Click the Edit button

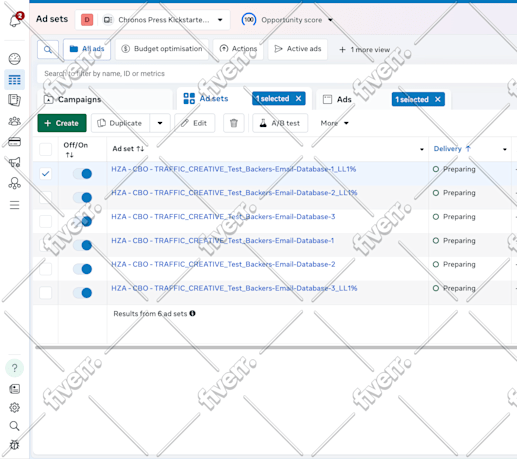click(195, 123)
